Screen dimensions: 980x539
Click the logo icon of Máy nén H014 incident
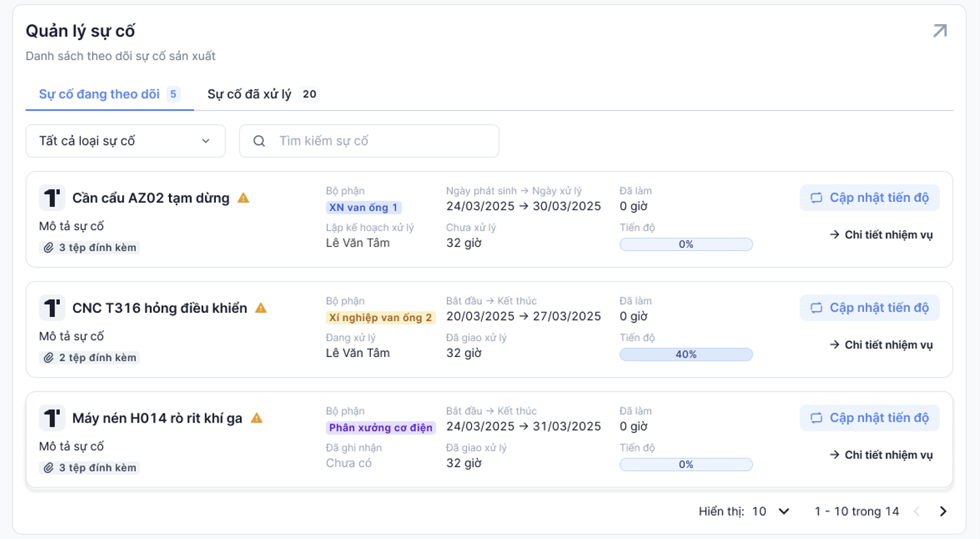tap(52, 418)
